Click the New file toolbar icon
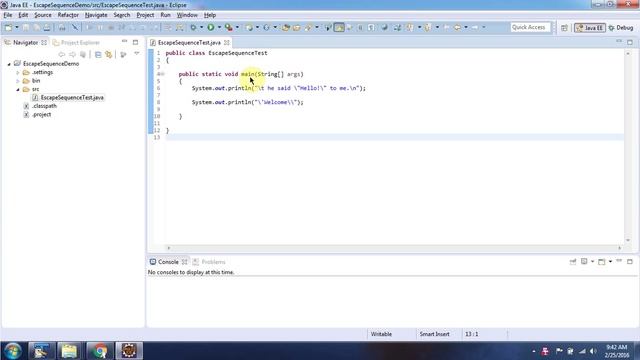Image resolution: width=640 pixels, height=360 pixels. click(x=8, y=27)
